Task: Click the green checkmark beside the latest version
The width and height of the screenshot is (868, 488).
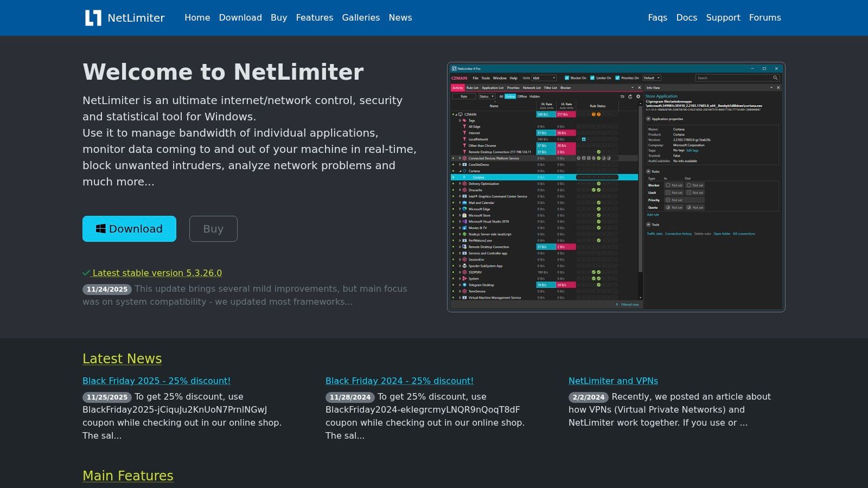Action: 86,273
